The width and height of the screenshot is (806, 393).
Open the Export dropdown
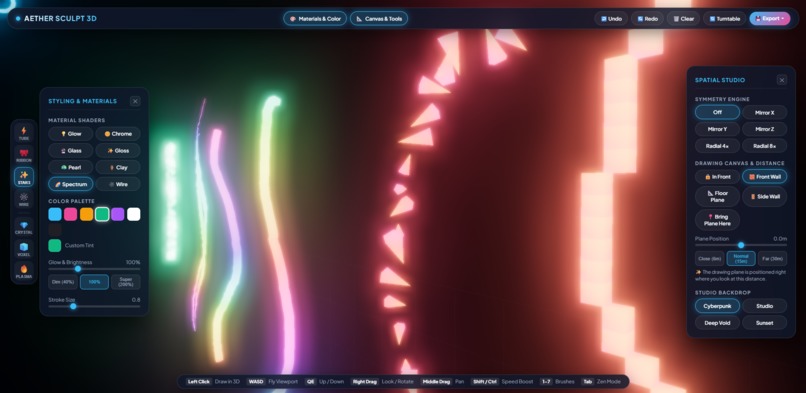pyautogui.click(x=770, y=18)
